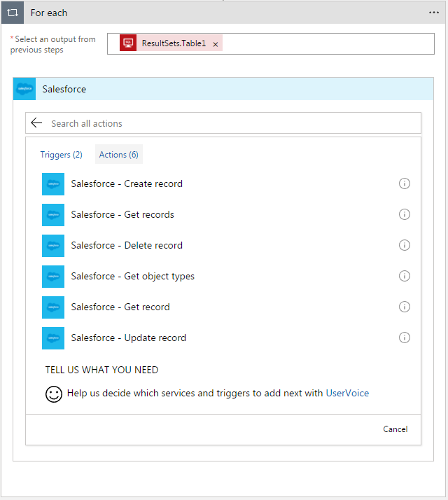Click the Salesforce header logo icon
448x500 pixels.
tap(24, 89)
